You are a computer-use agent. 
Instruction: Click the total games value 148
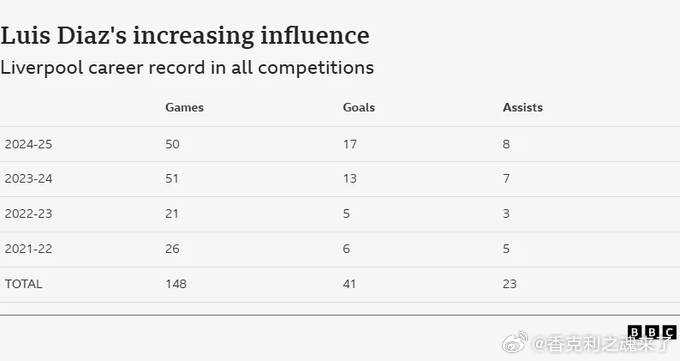176,284
